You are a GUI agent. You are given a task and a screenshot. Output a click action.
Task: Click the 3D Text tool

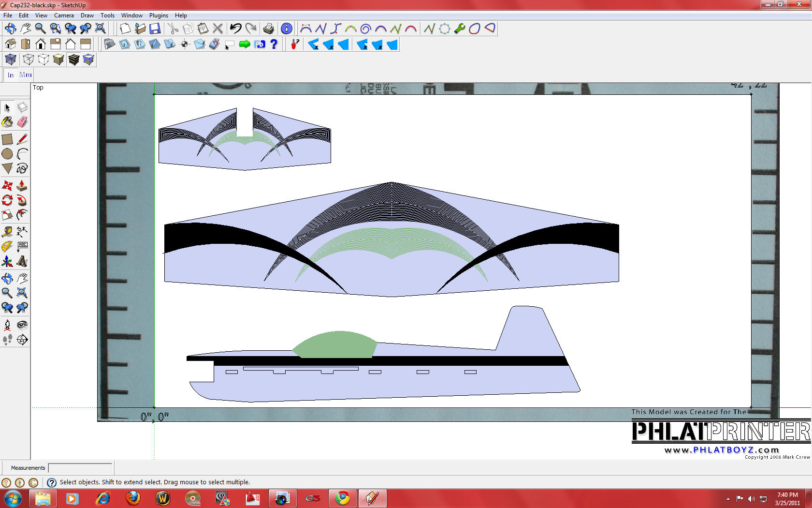(22, 262)
